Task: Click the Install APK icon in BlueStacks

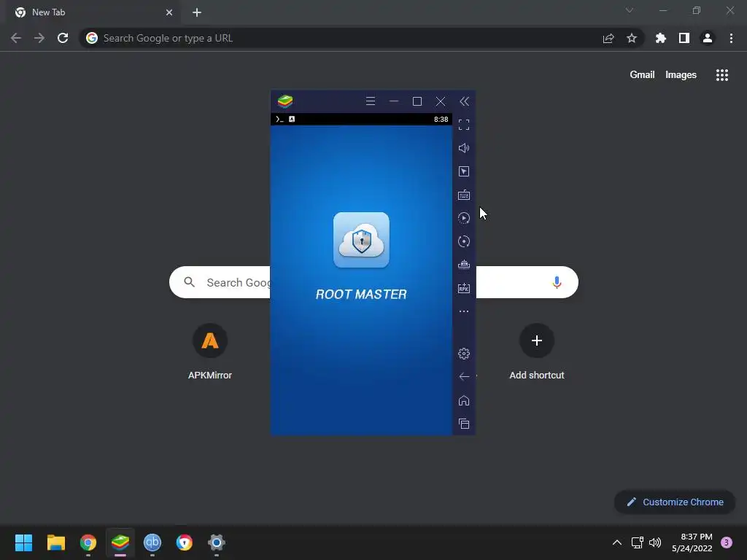Action: [463, 288]
